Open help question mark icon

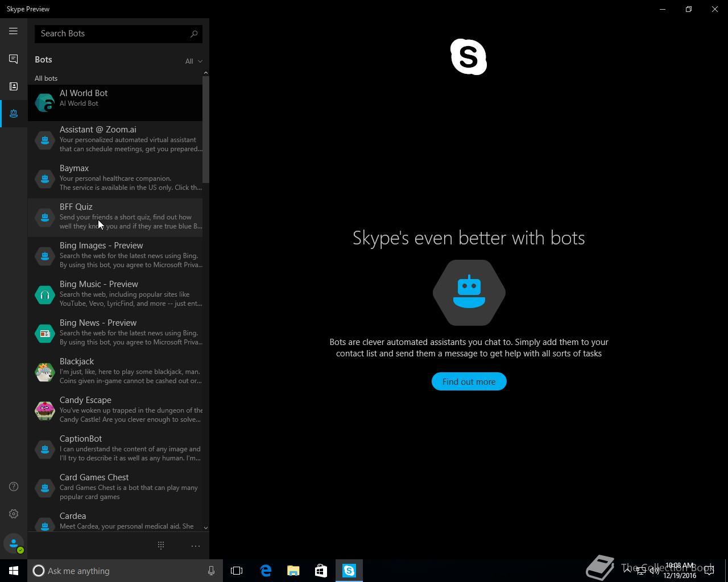14,487
